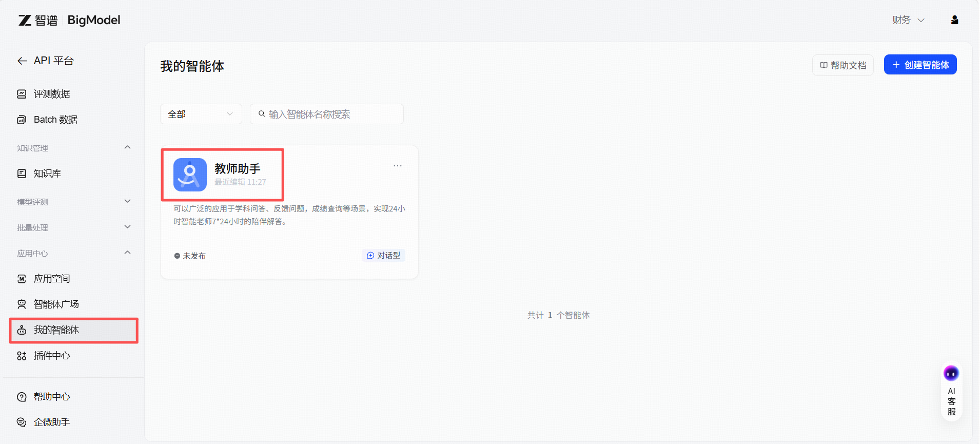Open the 帮助文档 button

[842, 65]
